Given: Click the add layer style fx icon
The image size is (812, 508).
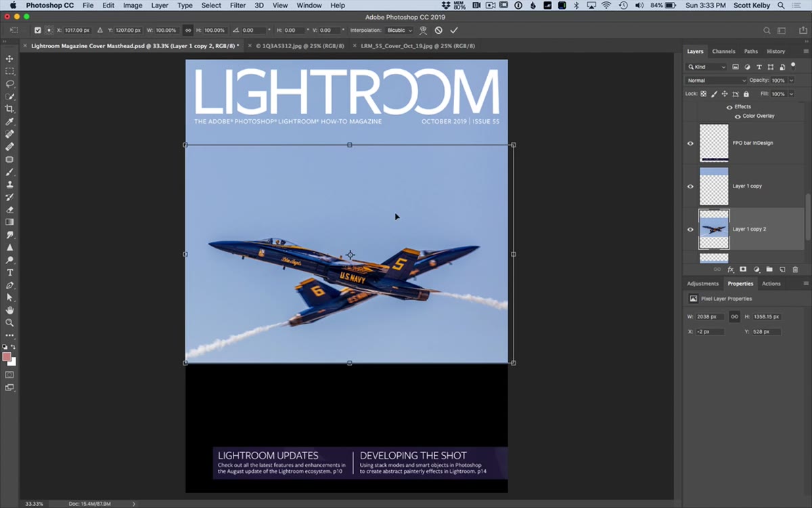Looking at the screenshot, I should 730,270.
